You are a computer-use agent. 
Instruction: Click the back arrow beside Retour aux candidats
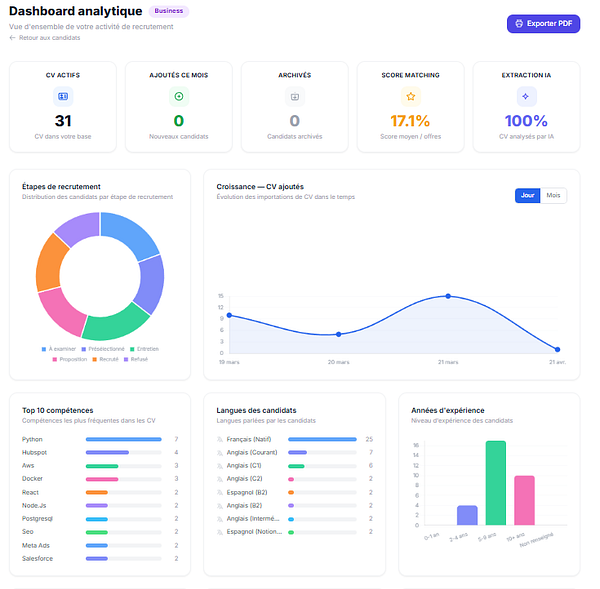pyautogui.click(x=12, y=38)
